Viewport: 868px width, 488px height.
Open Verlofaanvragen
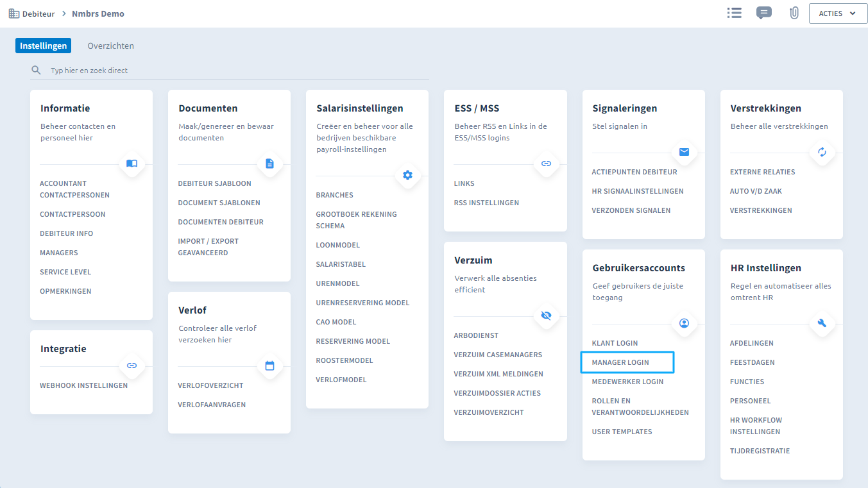[x=212, y=405]
